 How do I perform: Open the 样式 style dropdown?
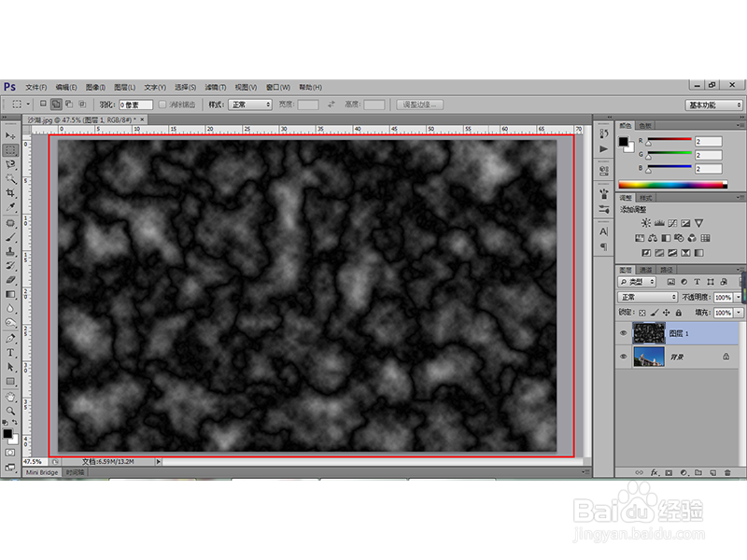point(250,105)
